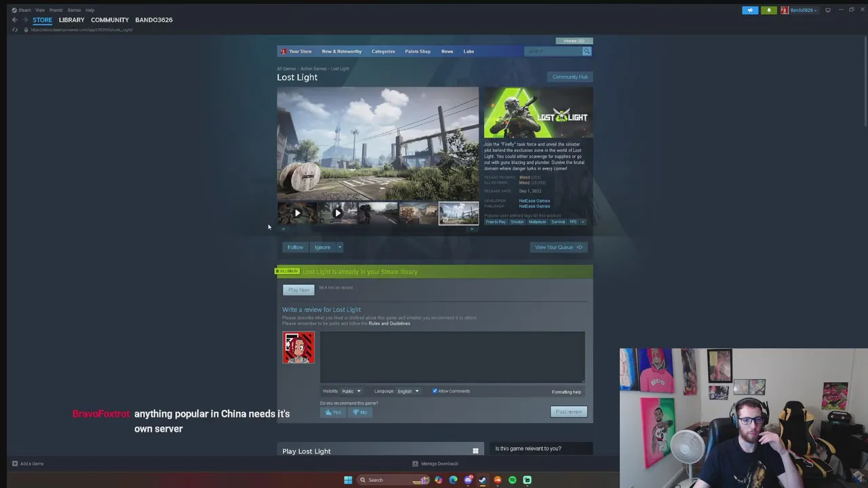868x488 pixels.
Task: Click the right arrow under screenshot strip
Action: click(472, 229)
